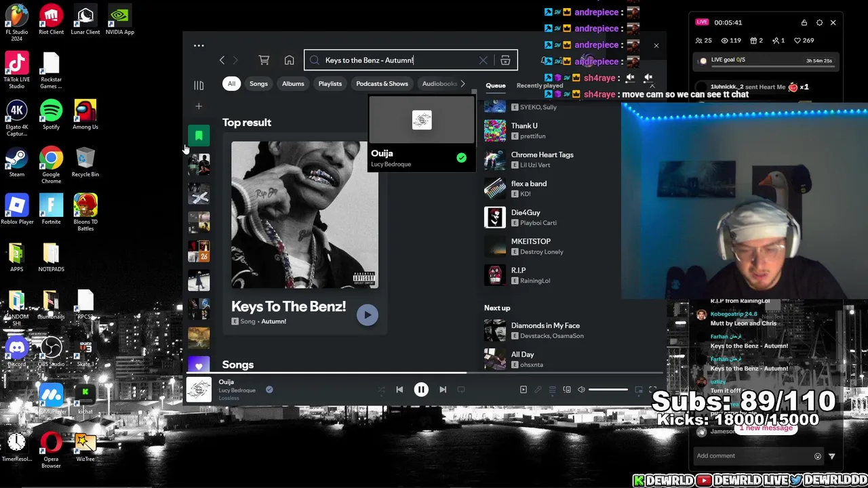Open the Lucy Bedroque artist link in player

pyautogui.click(x=237, y=390)
